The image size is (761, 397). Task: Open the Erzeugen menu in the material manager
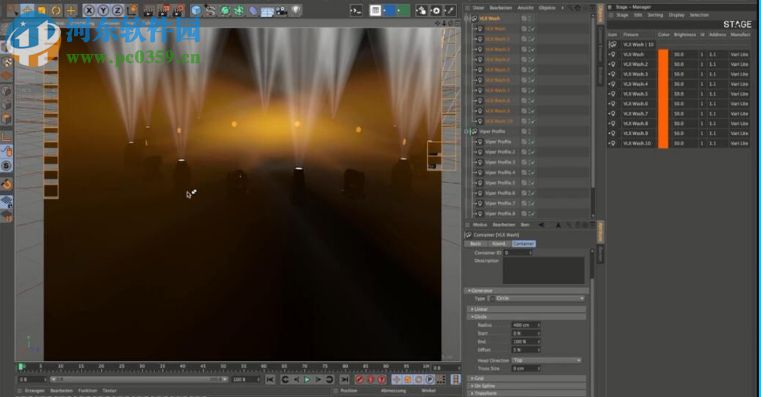point(35,391)
